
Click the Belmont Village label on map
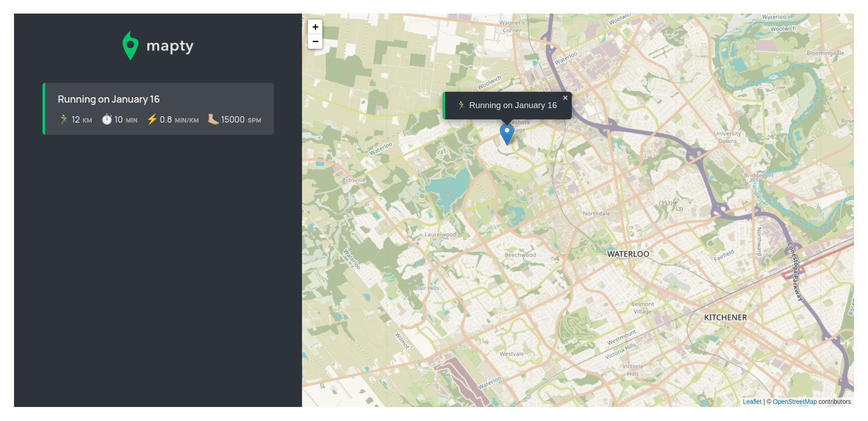click(x=642, y=308)
